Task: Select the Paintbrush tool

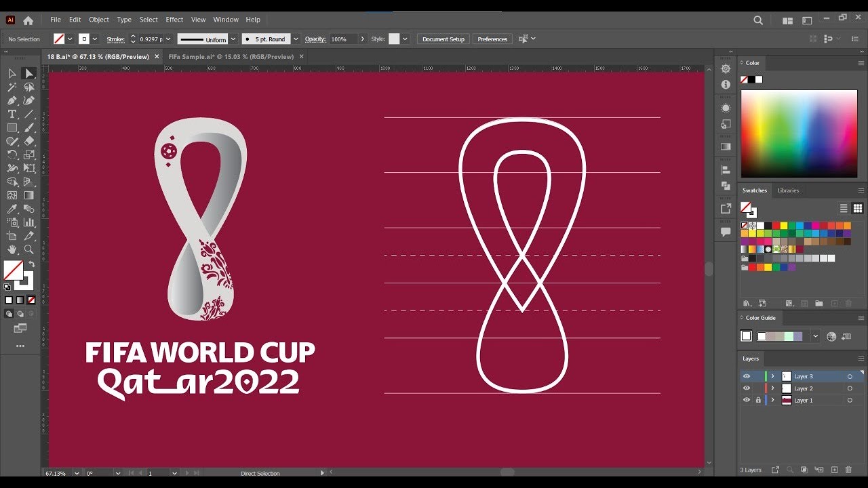Action: click(x=28, y=127)
